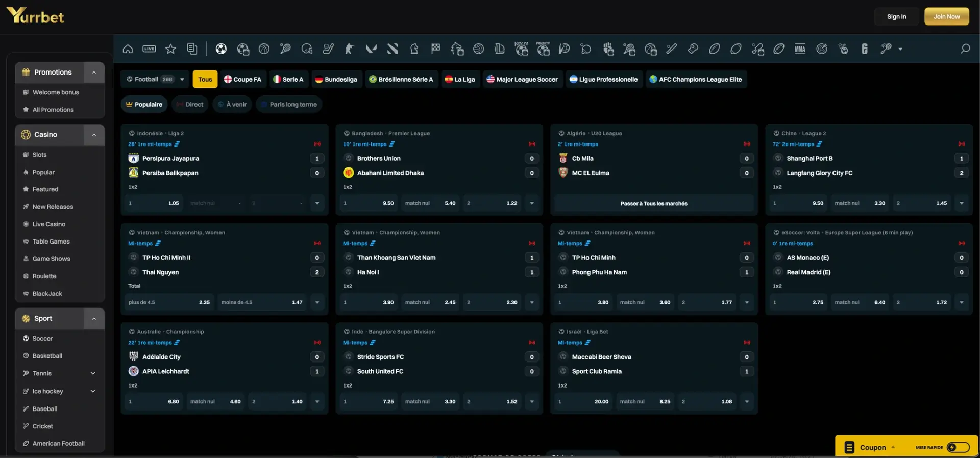Select the checkered racing flag icon
Image resolution: width=980 pixels, height=458 pixels.
(x=435, y=49)
